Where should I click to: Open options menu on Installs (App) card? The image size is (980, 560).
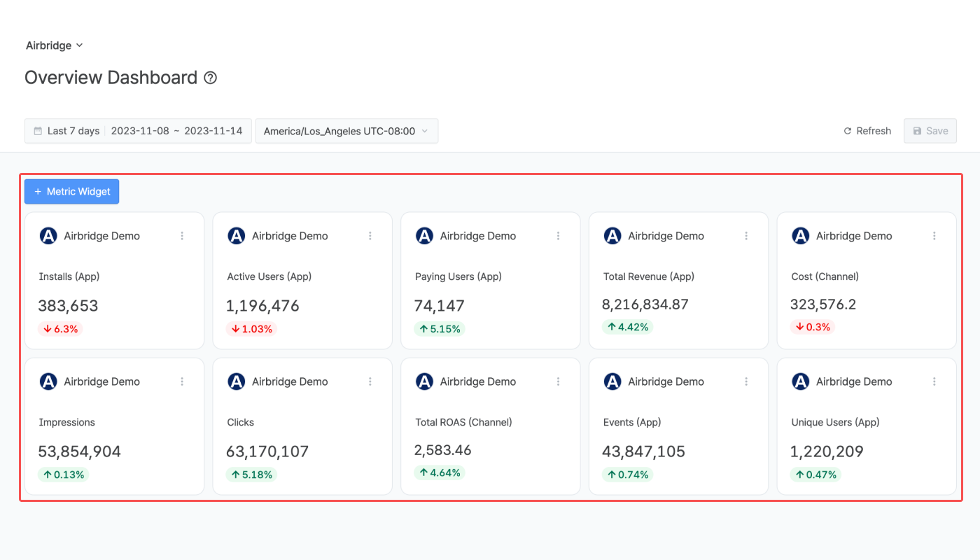point(182,236)
